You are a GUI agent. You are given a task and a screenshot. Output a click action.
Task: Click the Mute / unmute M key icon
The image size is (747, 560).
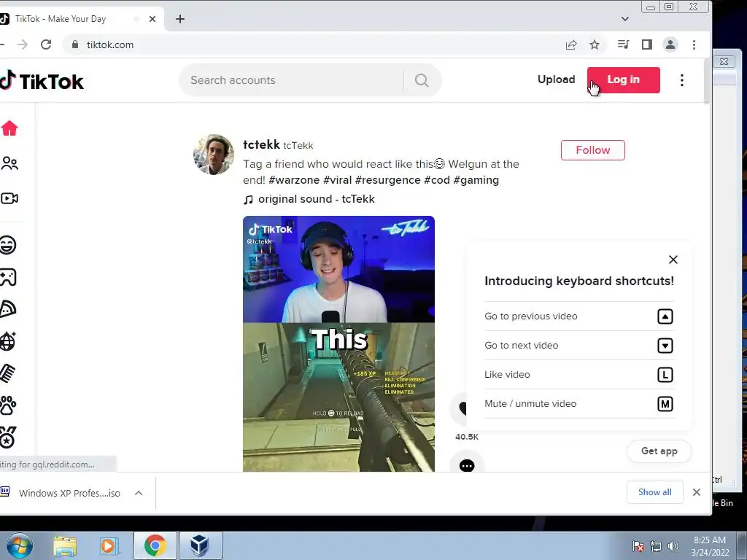click(665, 404)
